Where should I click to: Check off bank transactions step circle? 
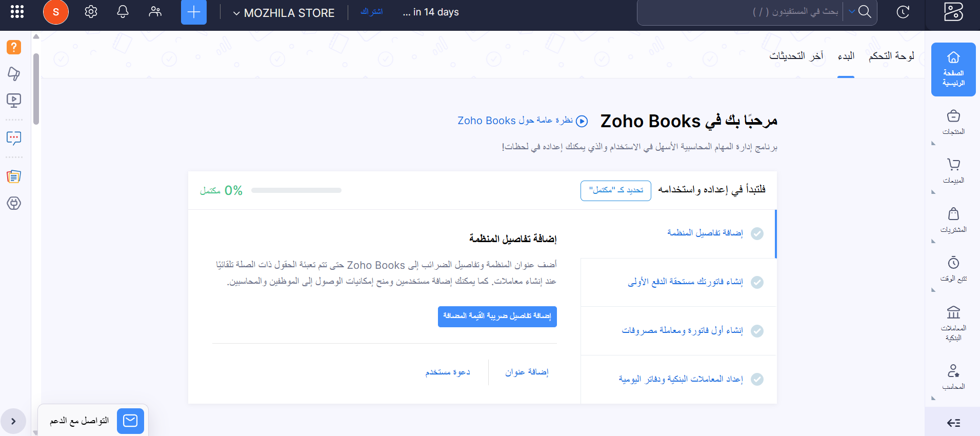tap(757, 379)
